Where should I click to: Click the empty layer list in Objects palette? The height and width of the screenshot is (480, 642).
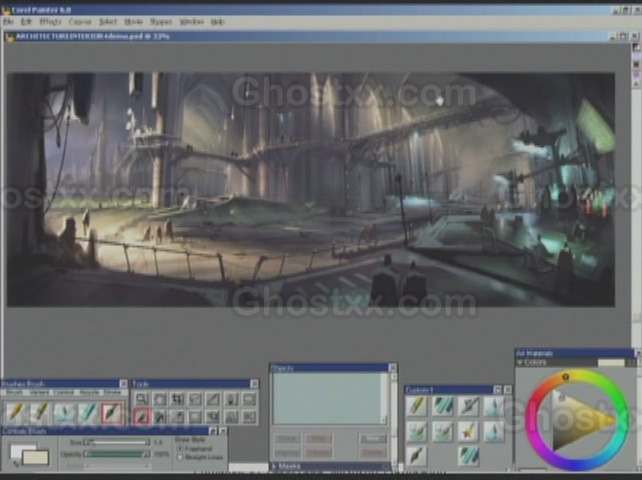[328, 398]
